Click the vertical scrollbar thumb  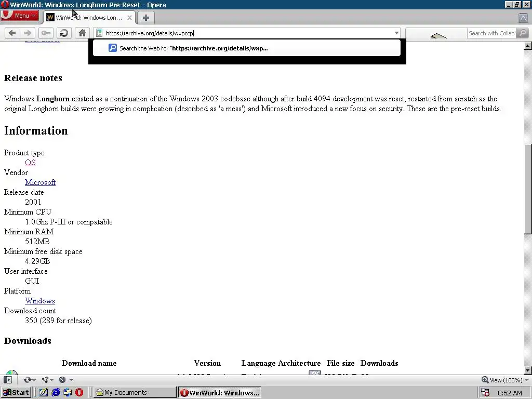click(x=528, y=189)
